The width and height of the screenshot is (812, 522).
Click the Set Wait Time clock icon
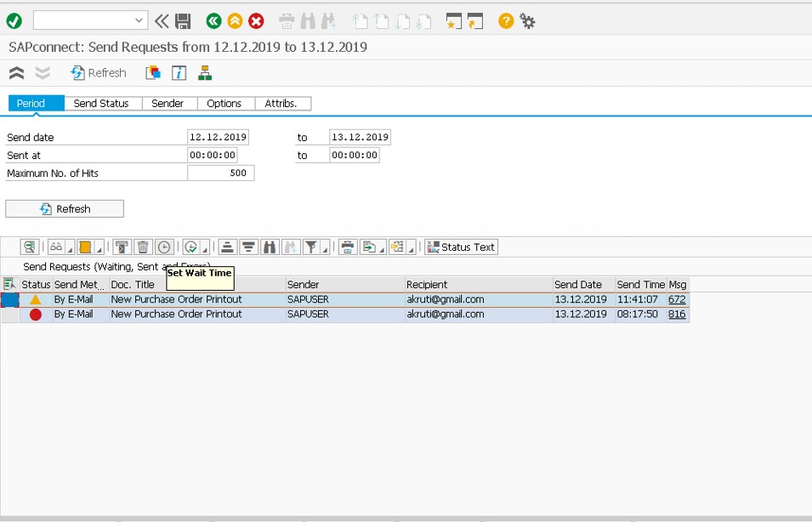tap(164, 247)
